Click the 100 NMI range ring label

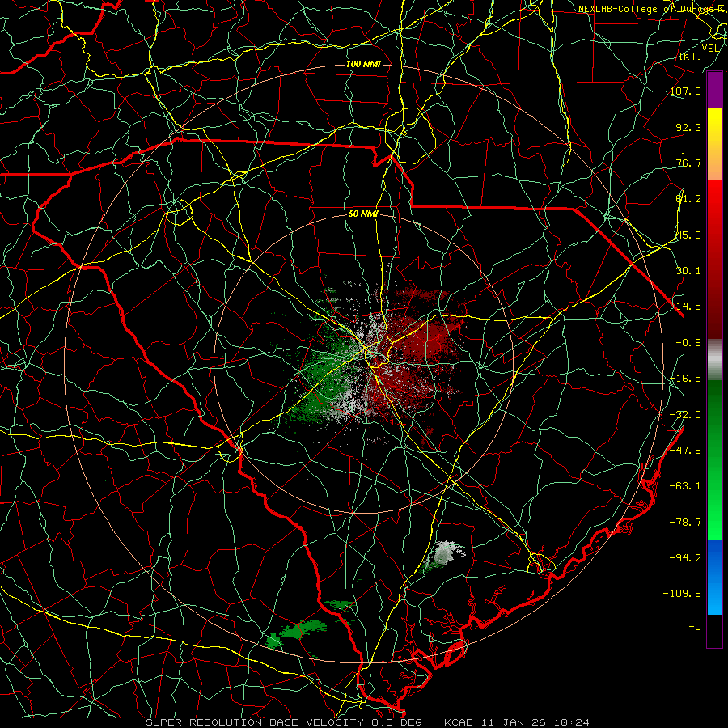363,64
